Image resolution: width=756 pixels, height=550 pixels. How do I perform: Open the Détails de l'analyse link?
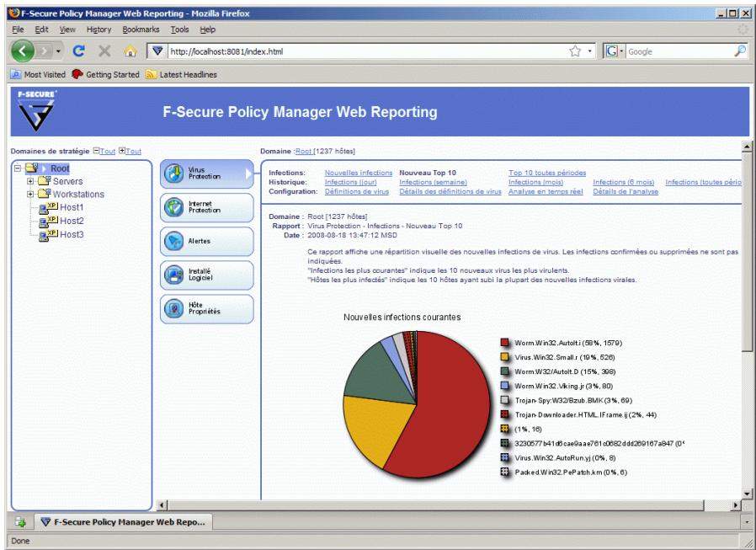click(x=626, y=191)
